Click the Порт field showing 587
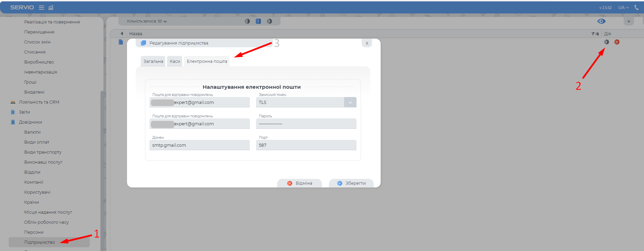The height and width of the screenshot is (251, 644). click(306, 145)
